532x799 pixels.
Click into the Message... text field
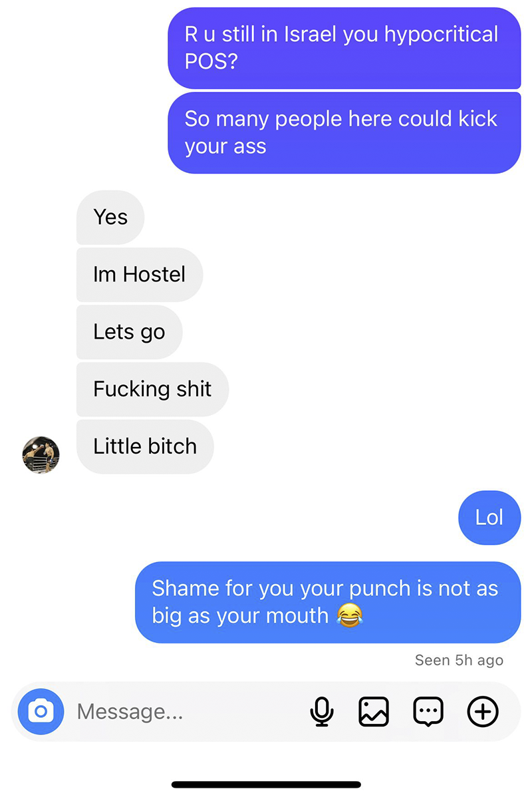(186, 712)
